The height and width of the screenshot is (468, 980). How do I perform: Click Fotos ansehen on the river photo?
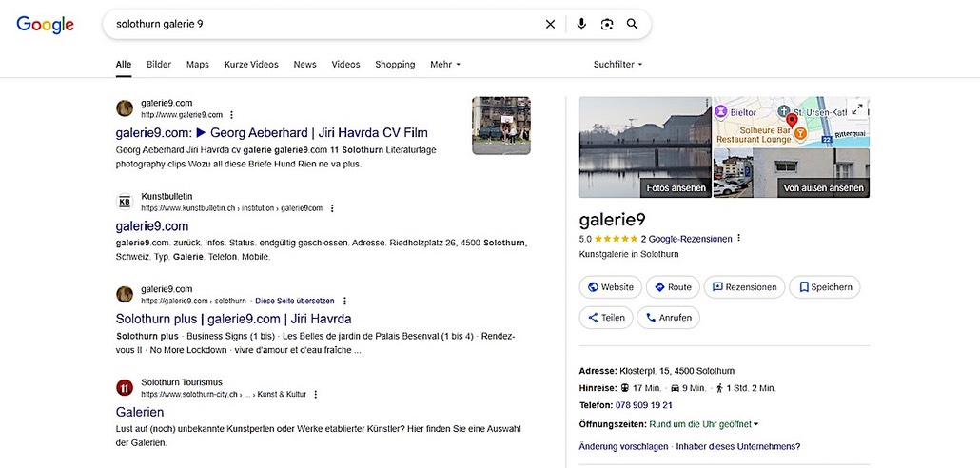click(676, 187)
